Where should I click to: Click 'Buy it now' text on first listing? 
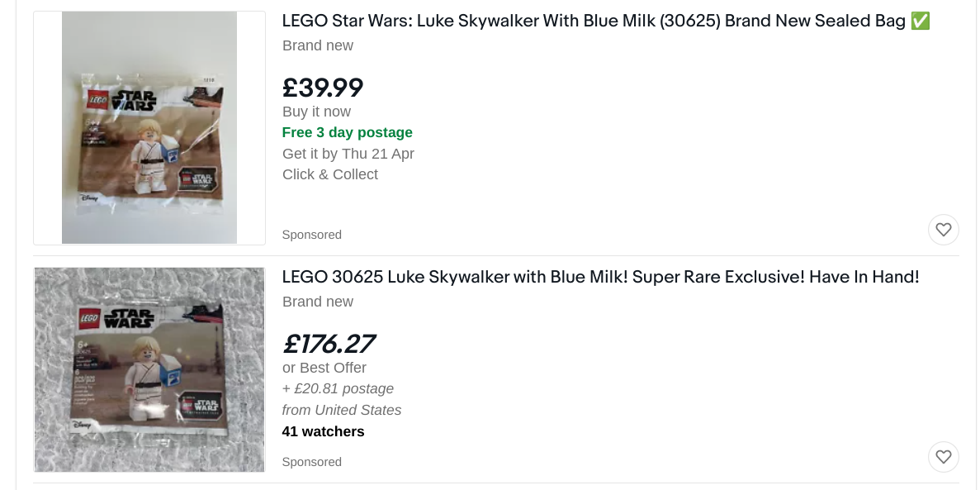[316, 112]
